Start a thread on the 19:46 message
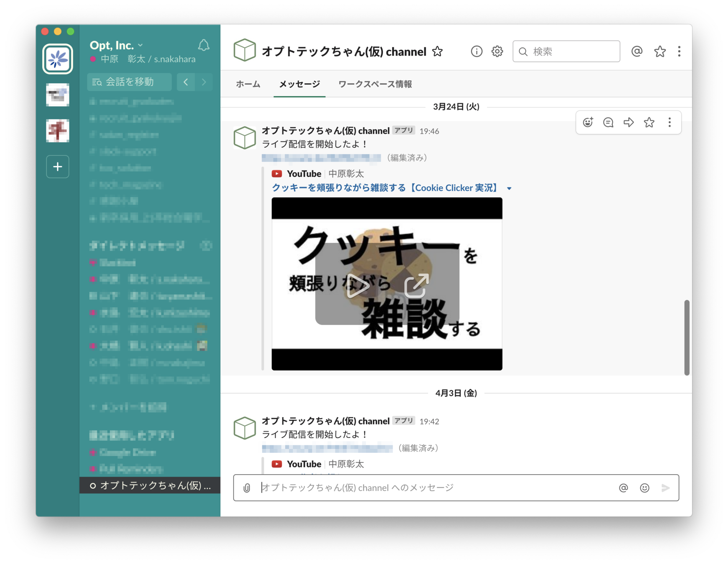This screenshot has height=564, width=728. [608, 122]
